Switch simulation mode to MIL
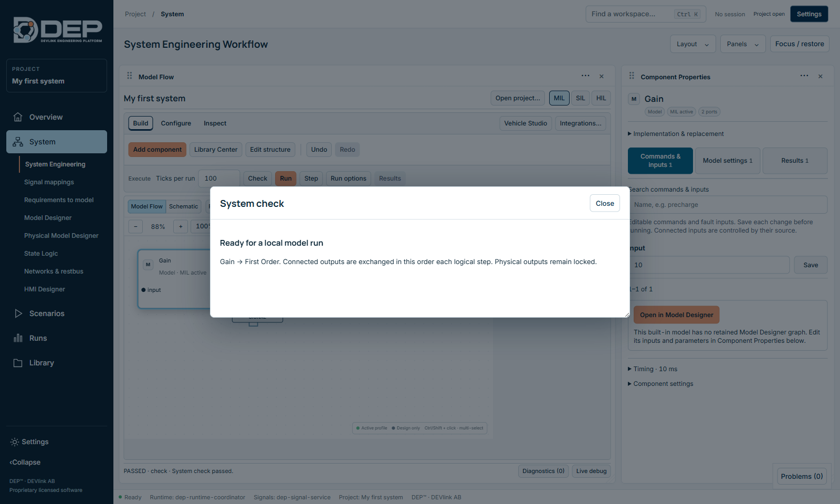Viewport: 840px width, 504px height. click(559, 98)
